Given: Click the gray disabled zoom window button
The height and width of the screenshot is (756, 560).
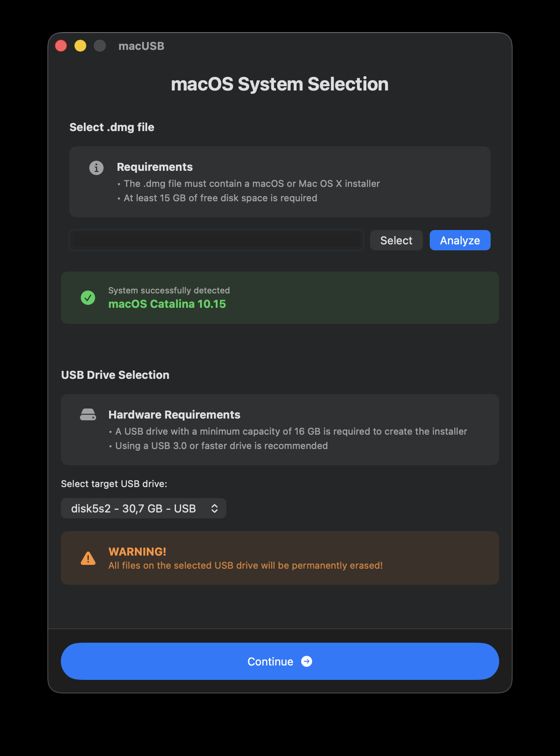Looking at the screenshot, I should click(x=100, y=46).
